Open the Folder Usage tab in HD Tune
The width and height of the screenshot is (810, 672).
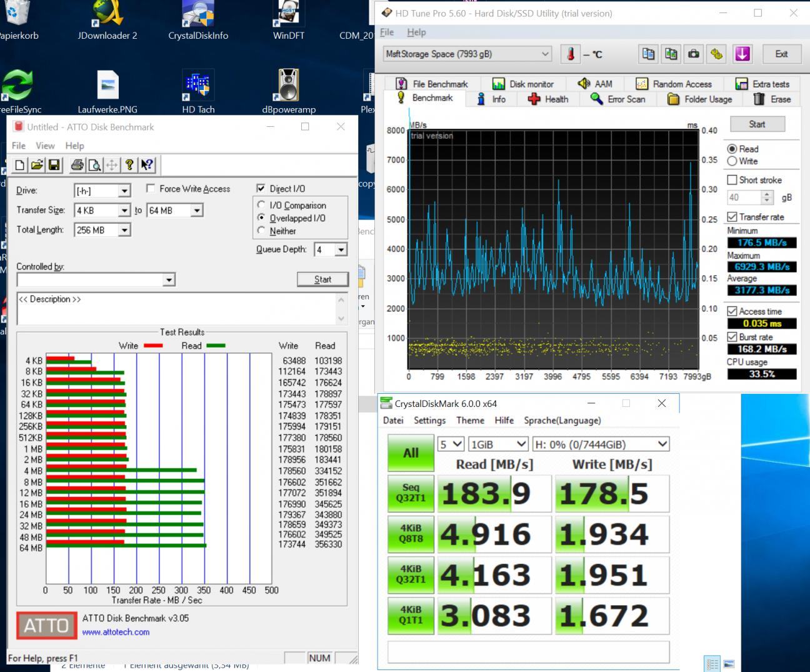tap(699, 99)
